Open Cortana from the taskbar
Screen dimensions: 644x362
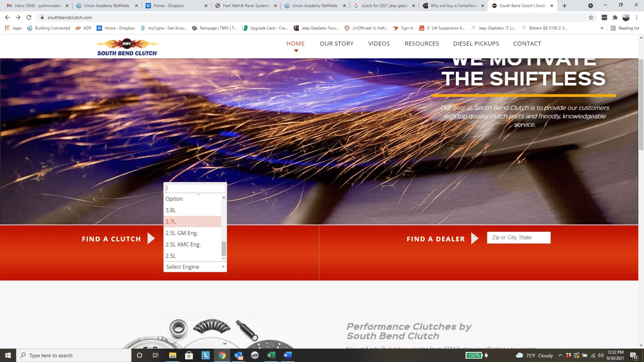pyautogui.click(x=139, y=355)
